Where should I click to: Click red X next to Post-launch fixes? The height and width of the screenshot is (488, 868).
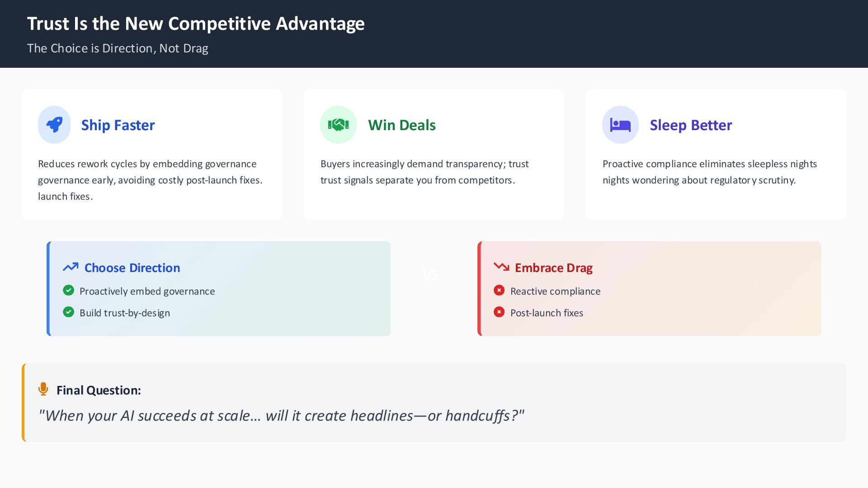[x=499, y=312]
